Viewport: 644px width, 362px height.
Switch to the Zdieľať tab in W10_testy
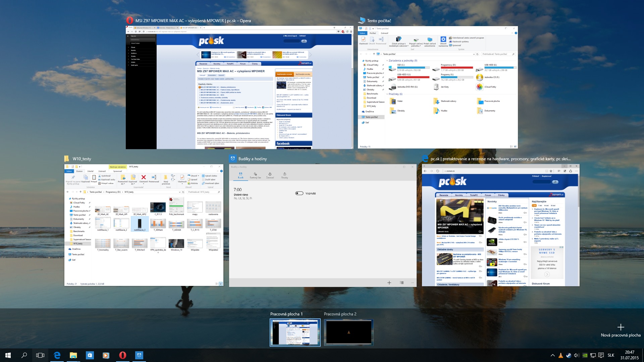point(91,171)
